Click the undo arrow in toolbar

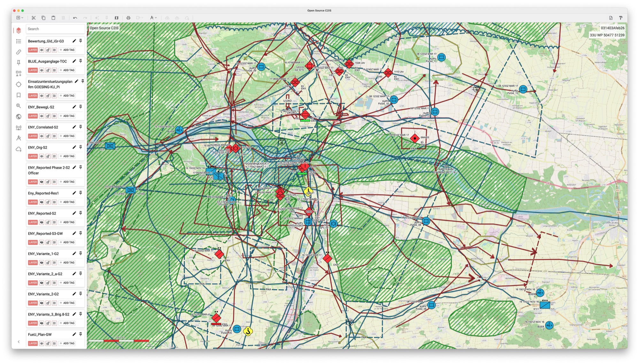coord(75,18)
